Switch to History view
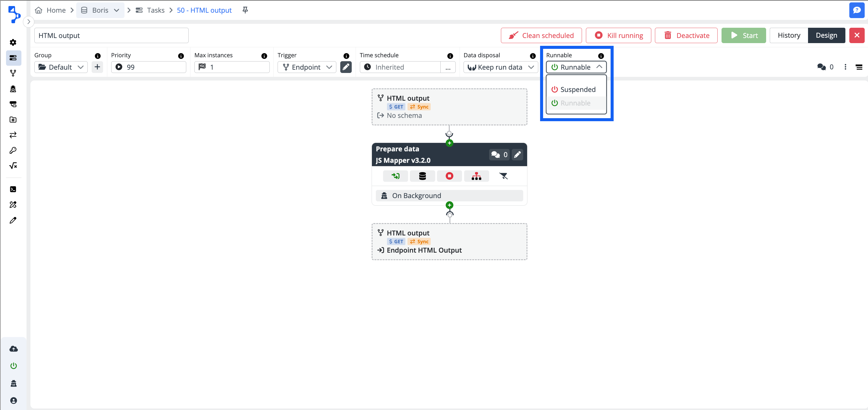 pos(788,35)
